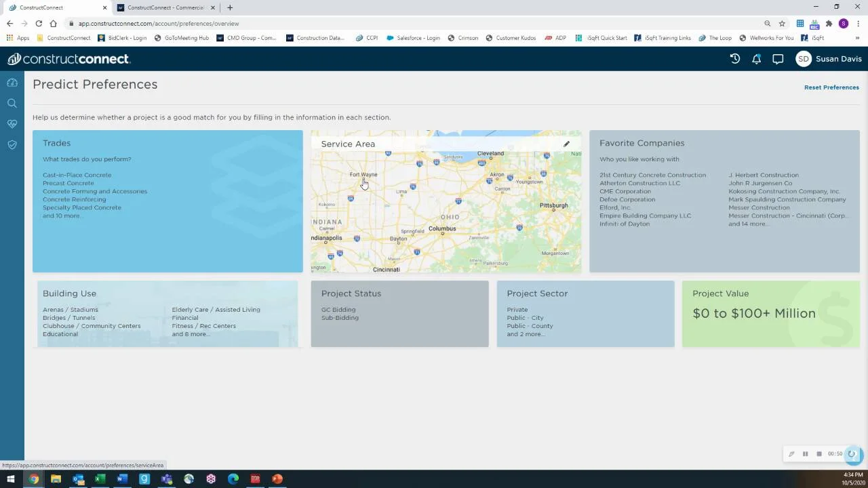Open the messages chat icon

pyautogui.click(x=778, y=59)
